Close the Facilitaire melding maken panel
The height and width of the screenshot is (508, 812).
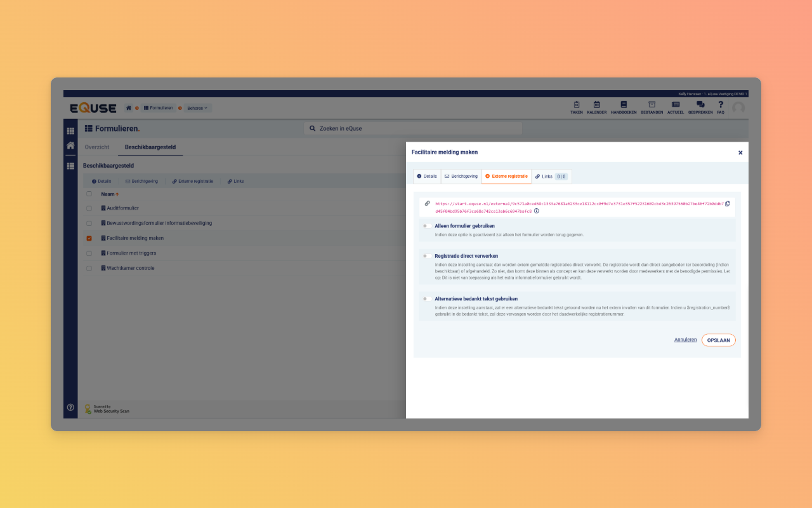tap(740, 152)
